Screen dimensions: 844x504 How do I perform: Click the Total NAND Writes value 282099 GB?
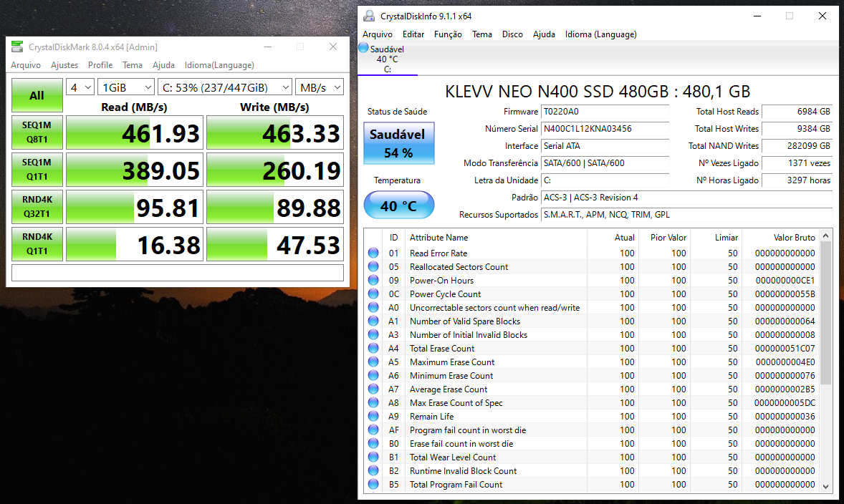[797, 146]
